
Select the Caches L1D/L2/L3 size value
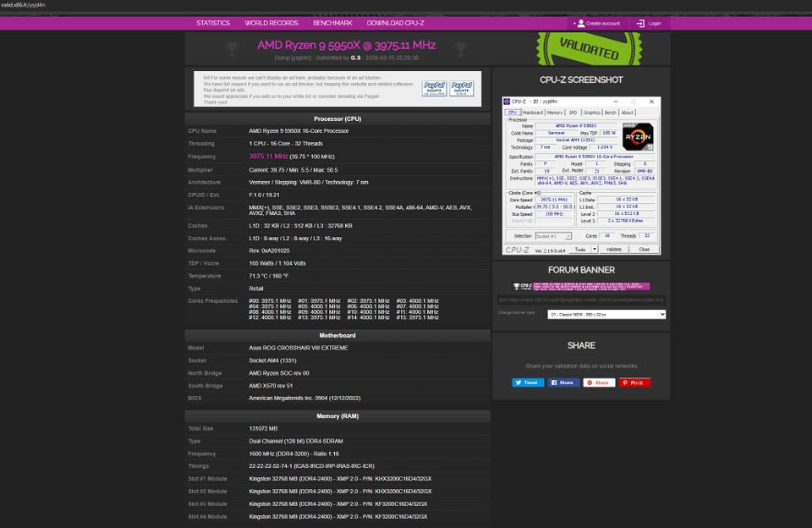click(x=300, y=226)
